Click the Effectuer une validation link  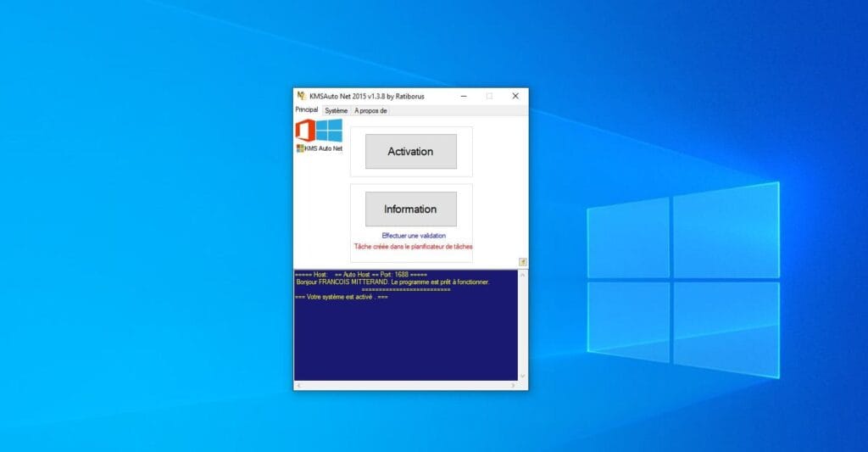414,236
